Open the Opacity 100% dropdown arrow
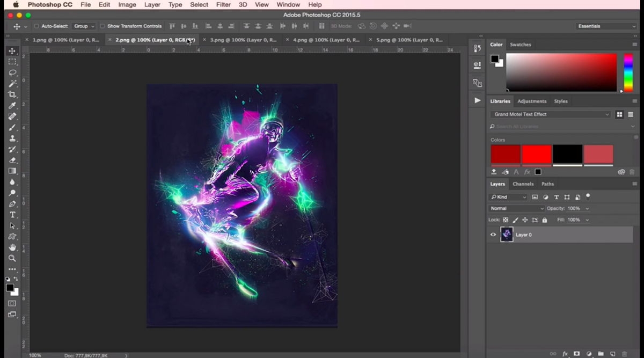 tap(587, 208)
